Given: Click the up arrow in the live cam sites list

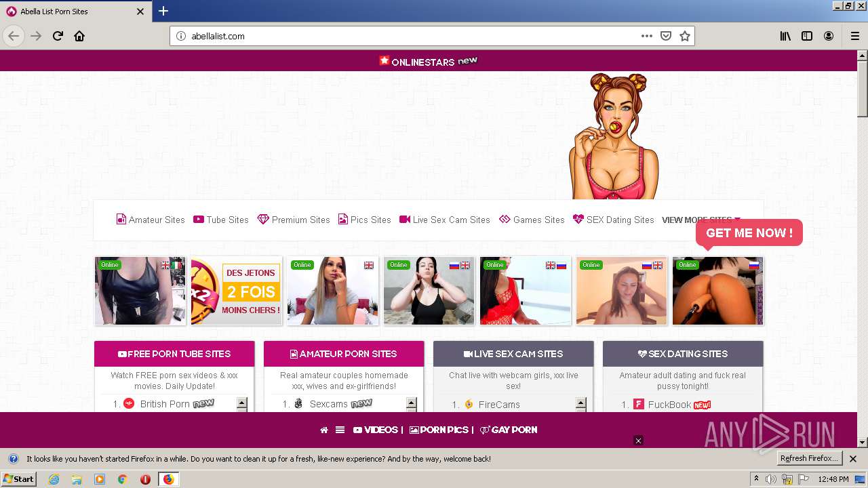Looking at the screenshot, I should point(580,403).
